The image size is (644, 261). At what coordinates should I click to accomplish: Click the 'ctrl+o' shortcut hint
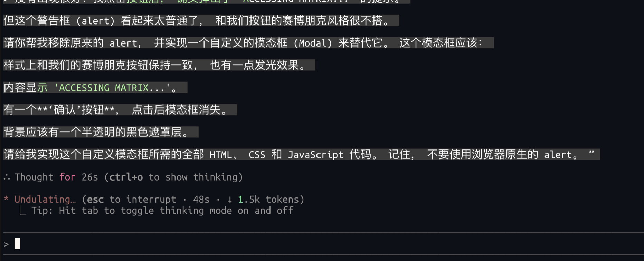click(126, 177)
